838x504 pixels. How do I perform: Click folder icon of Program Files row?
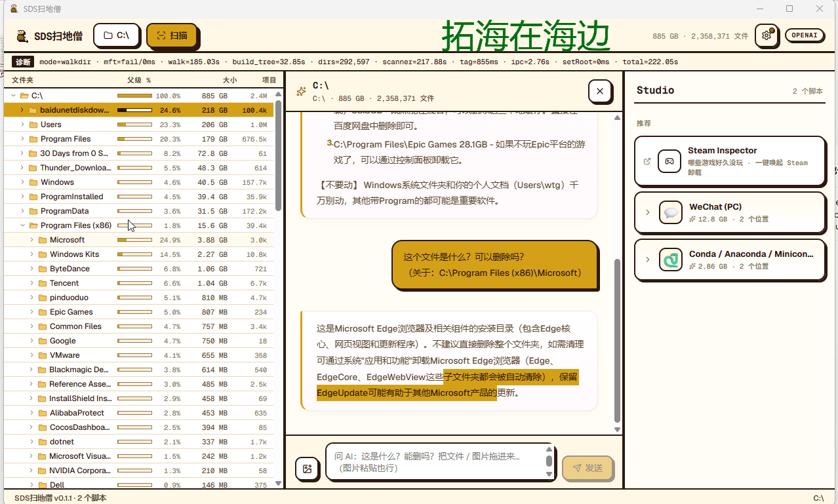[x=34, y=139]
